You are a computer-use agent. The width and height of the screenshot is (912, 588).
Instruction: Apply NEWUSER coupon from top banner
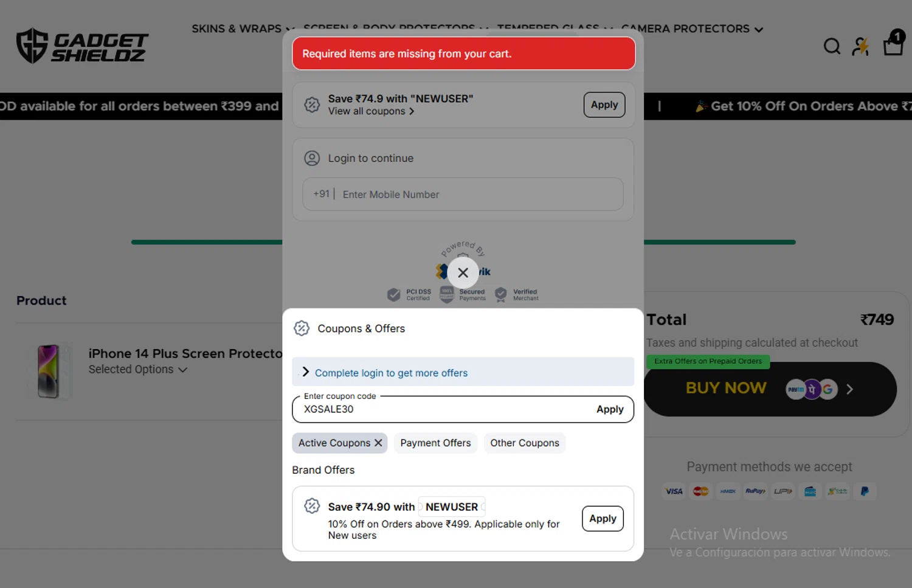click(604, 105)
